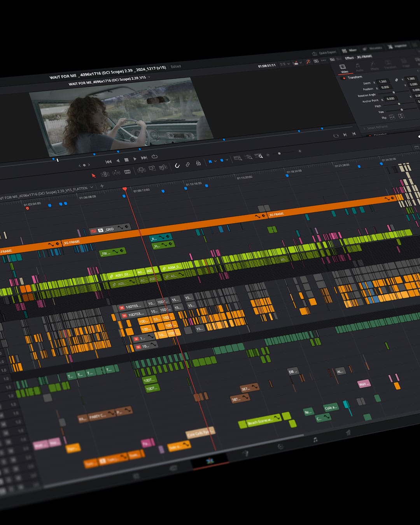Viewport: 420px width, 525px height.
Task: Select the Blade Edit Mode tool
Action: [x=127, y=172]
